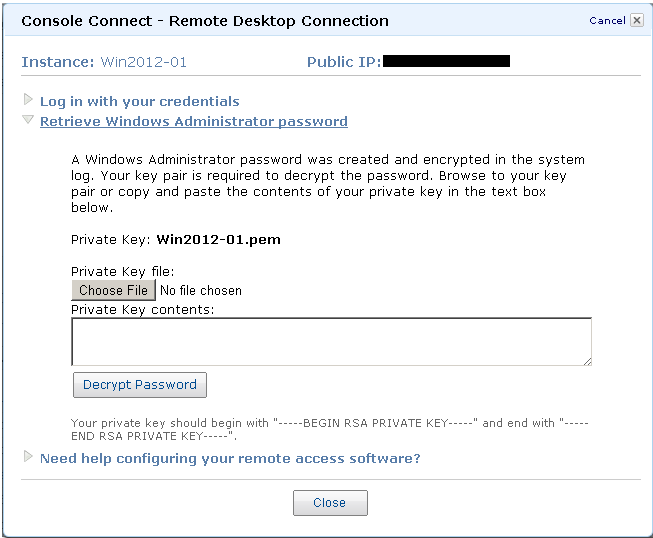Image resolution: width=653 pixels, height=538 pixels.
Task: Click the Private Key file label
Action: pos(122,271)
